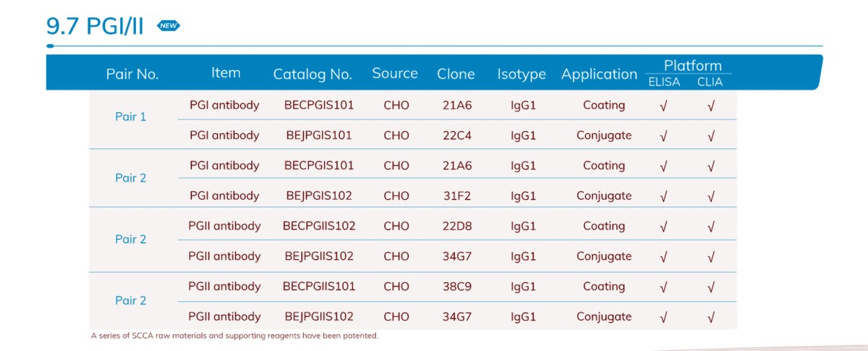Click the Platform header label
The height and width of the screenshot is (351, 868).
(692, 65)
